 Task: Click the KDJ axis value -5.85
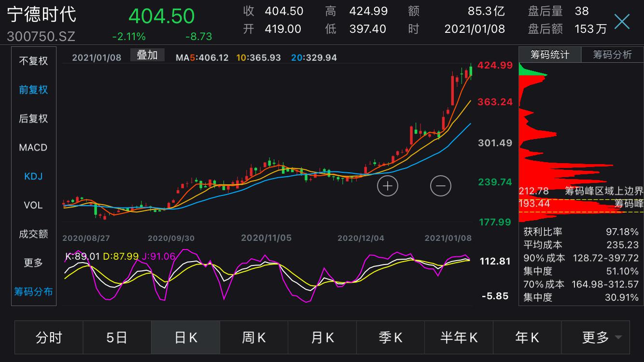[495, 296]
